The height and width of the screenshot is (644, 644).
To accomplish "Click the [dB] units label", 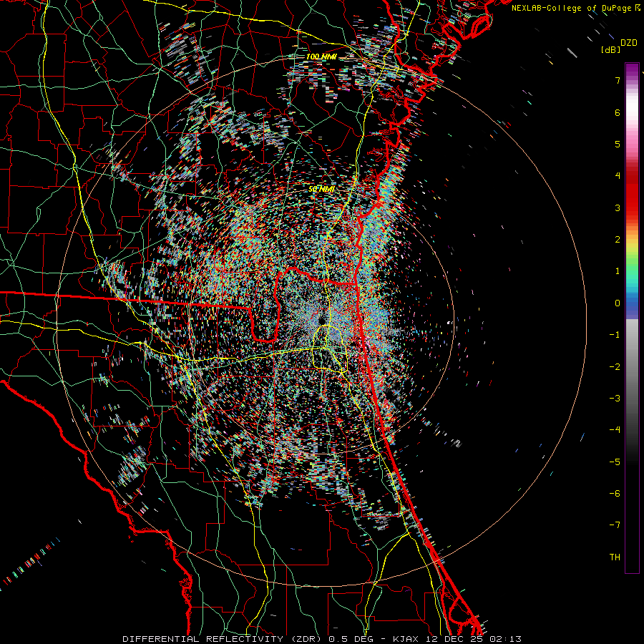I will pyautogui.click(x=611, y=49).
